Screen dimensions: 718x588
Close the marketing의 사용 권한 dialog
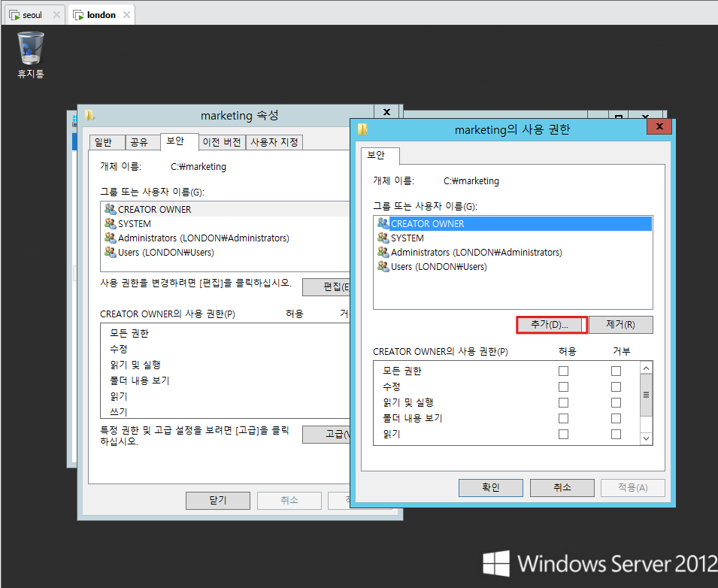pyautogui.click(x=659, y=126)
